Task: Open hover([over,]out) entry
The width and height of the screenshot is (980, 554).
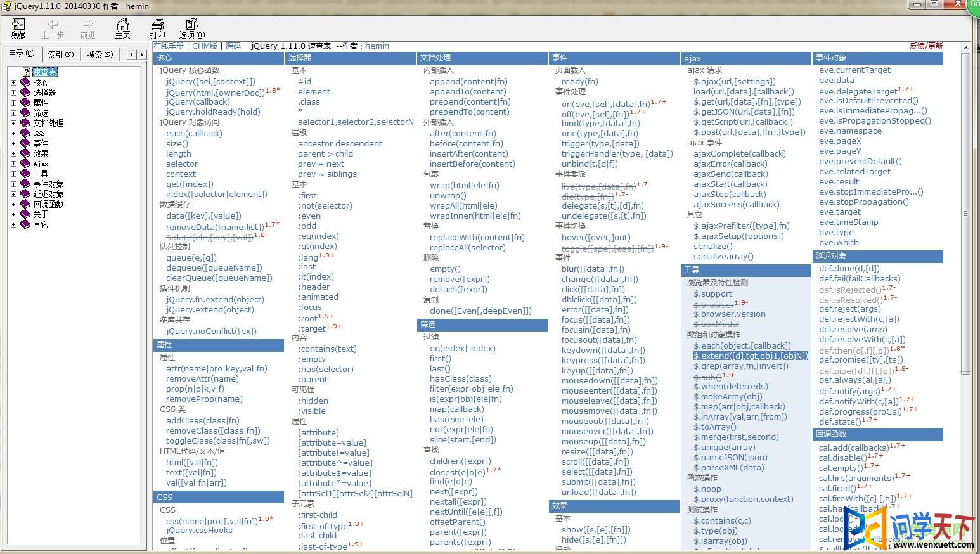Action: coord(596,237)
